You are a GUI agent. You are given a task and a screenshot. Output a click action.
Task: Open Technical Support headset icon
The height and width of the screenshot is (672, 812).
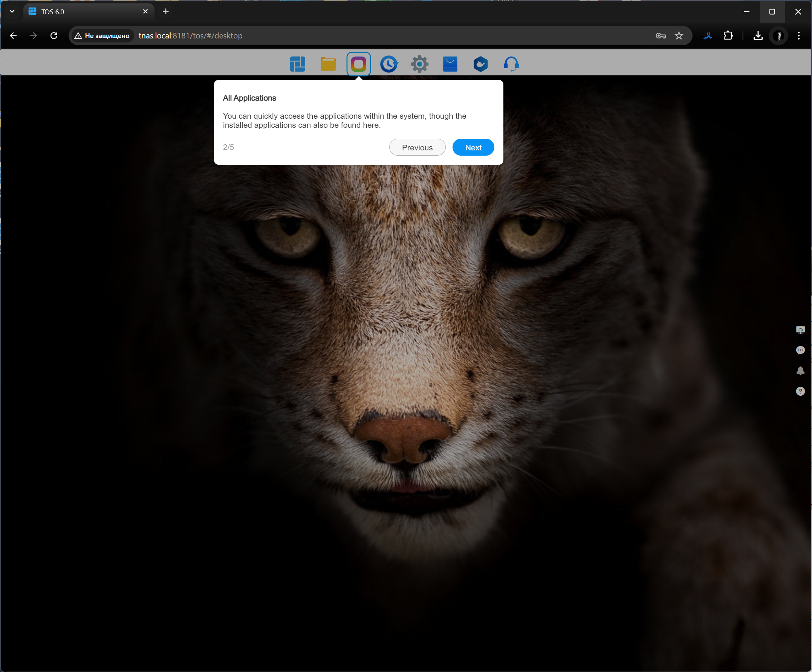511,64
